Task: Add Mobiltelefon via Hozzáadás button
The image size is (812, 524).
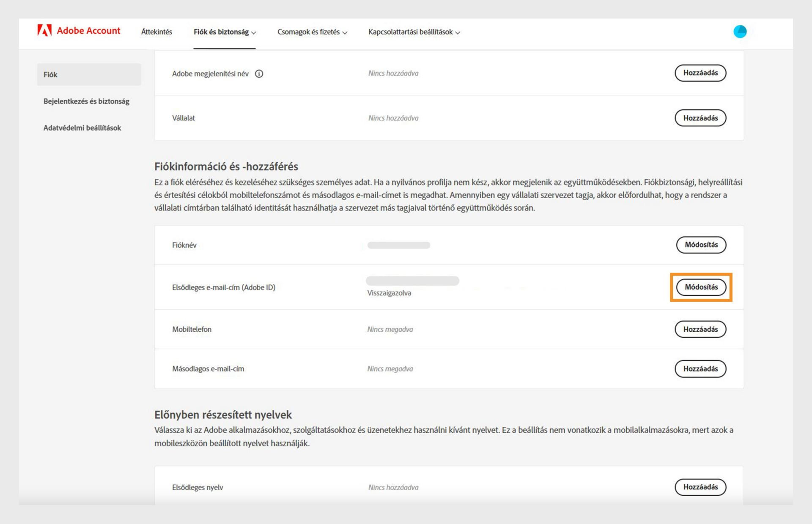Action: 700,329
